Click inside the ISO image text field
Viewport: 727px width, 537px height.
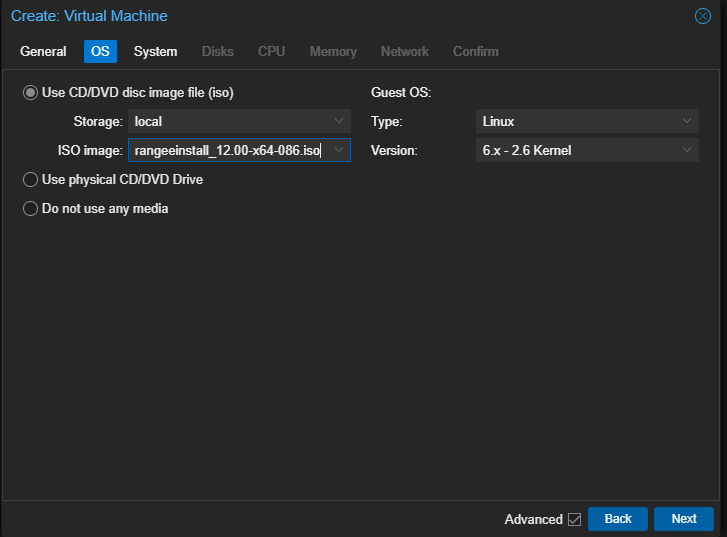click(228, 150)
